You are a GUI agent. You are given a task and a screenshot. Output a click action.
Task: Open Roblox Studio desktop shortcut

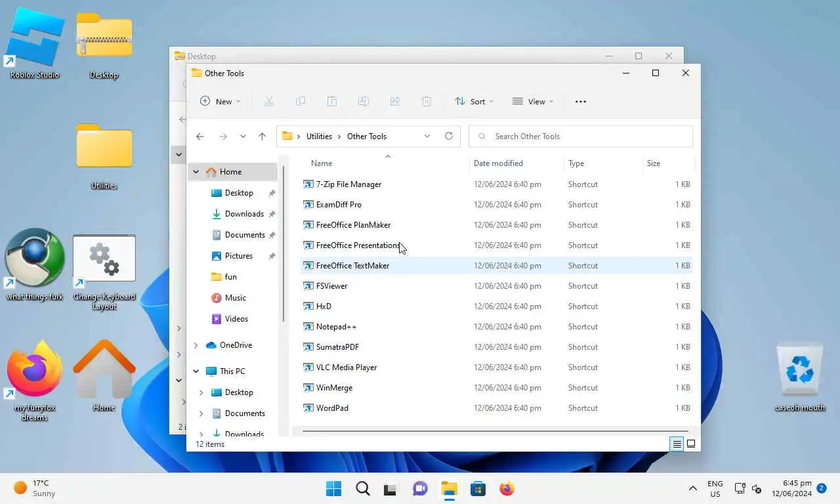pyautogui.click(x=35, y=43)
